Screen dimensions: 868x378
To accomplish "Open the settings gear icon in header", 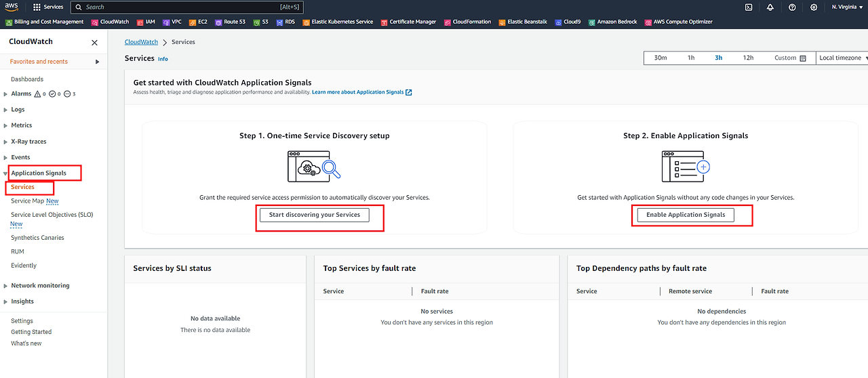I will click(814, 7).
